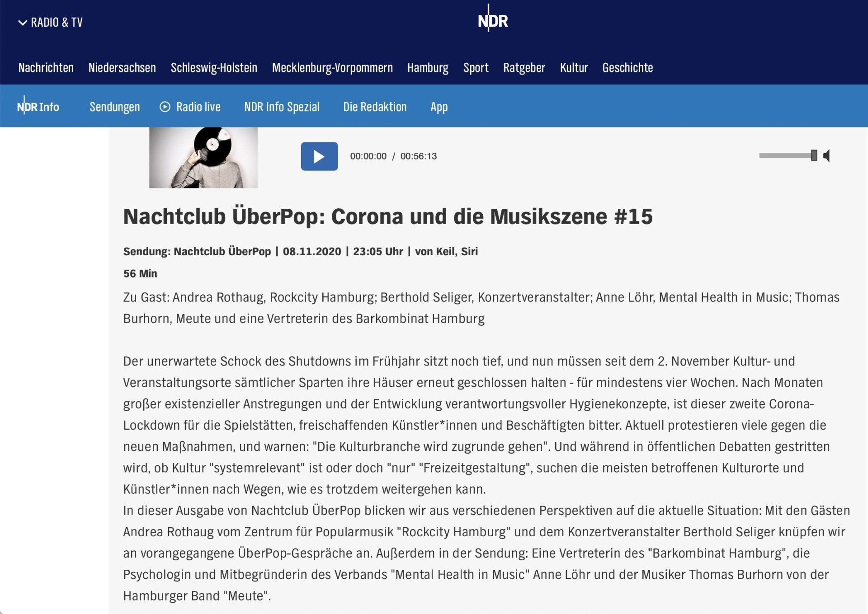Open the Nachrichten section

pos(46,68)
